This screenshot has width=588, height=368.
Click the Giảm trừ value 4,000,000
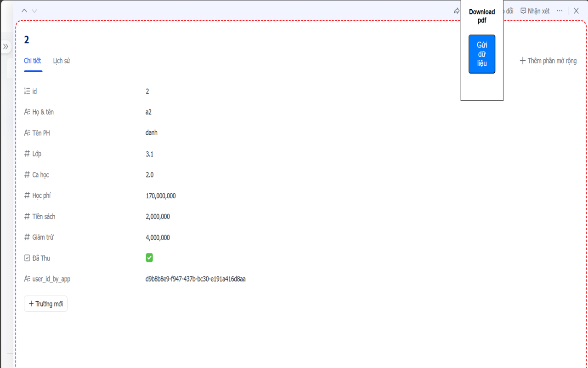coord(158,238)
